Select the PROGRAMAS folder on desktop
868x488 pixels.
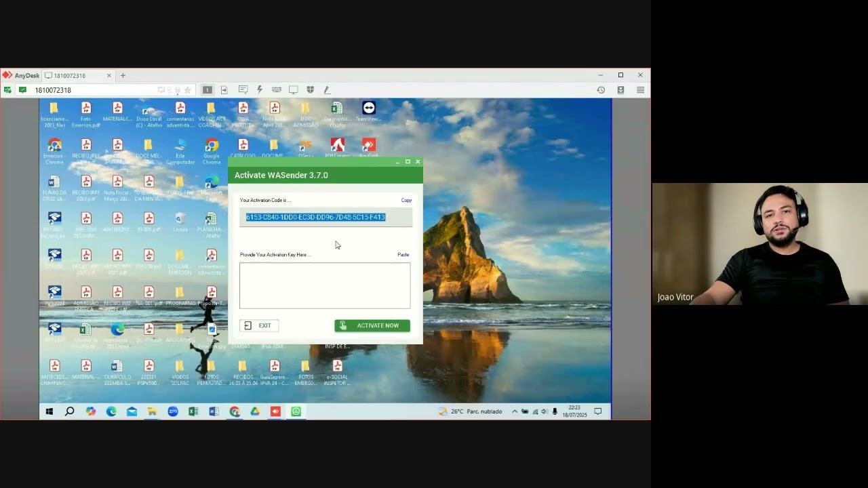tap(180, 296)
